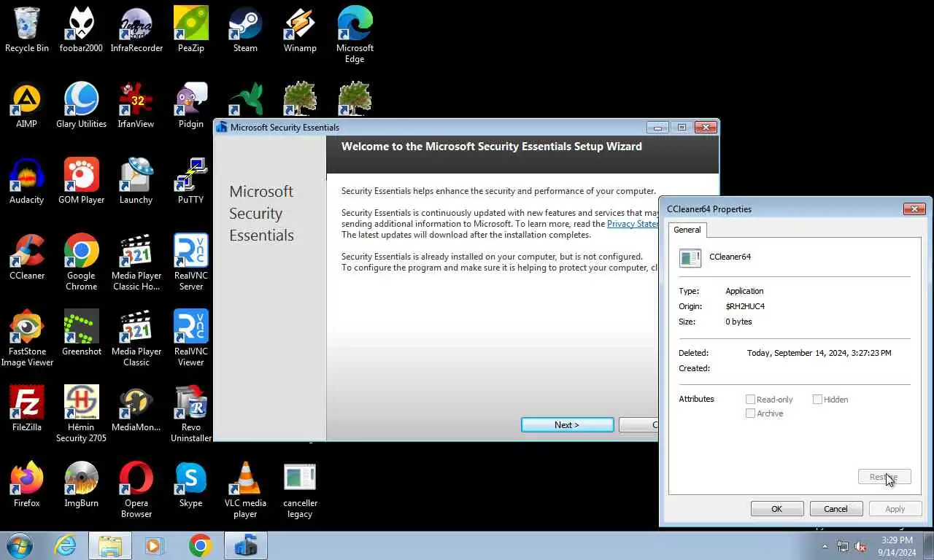Select the Media Player Classic desktop shortcut

[136, 338]
